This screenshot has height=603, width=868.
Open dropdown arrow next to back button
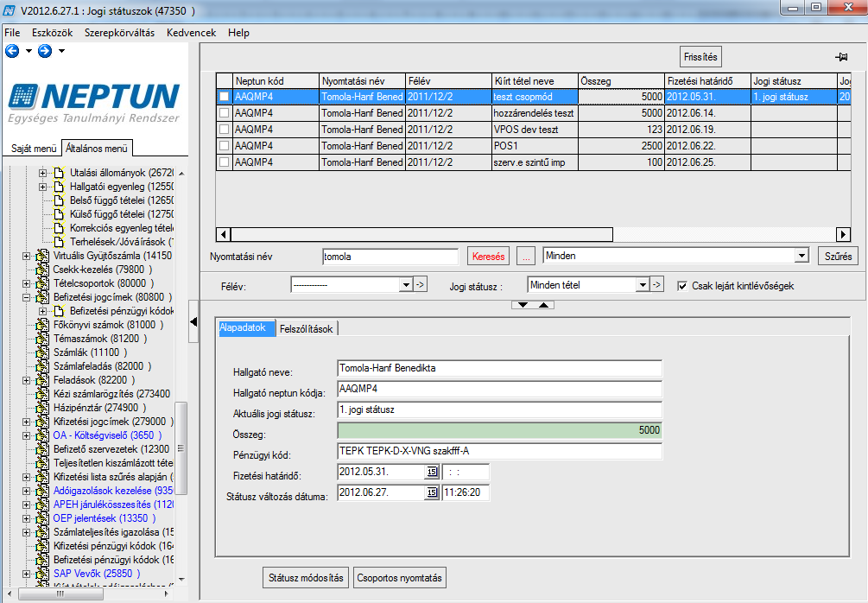(x=29, y=51)
